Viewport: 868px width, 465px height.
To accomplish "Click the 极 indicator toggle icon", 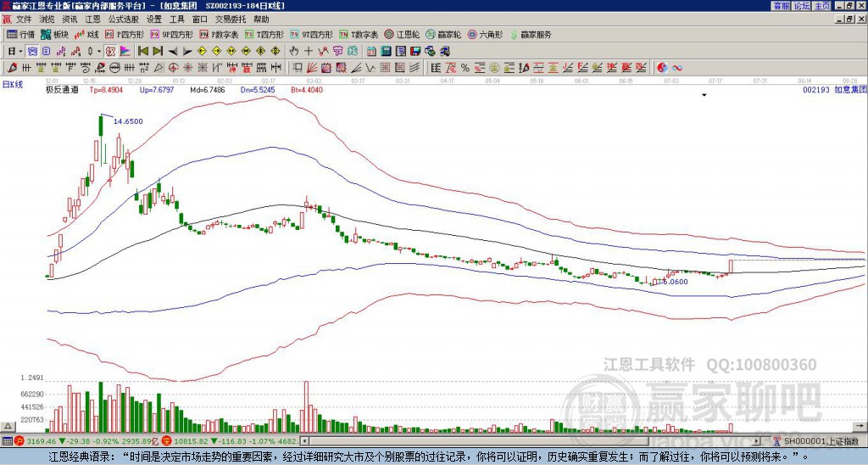I will coord(110,52).
